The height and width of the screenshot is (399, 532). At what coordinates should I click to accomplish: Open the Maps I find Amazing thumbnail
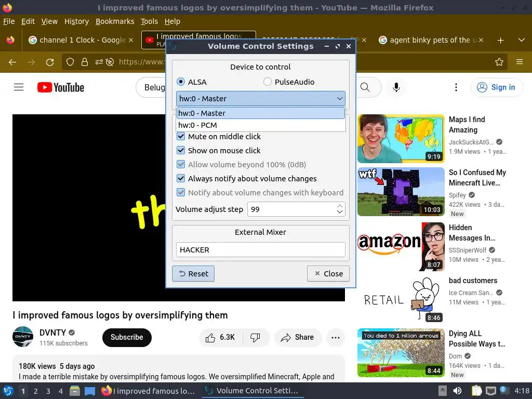click(x=401, y=139)
